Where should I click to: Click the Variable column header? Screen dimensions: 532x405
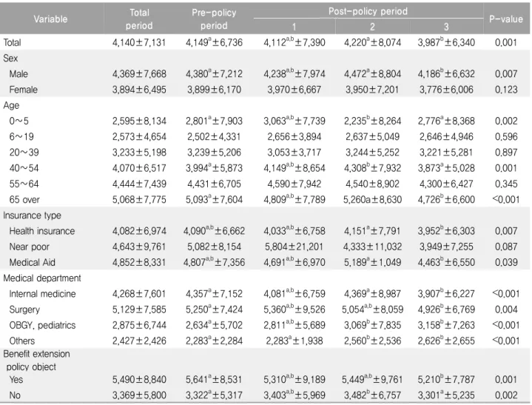(50, 19)
